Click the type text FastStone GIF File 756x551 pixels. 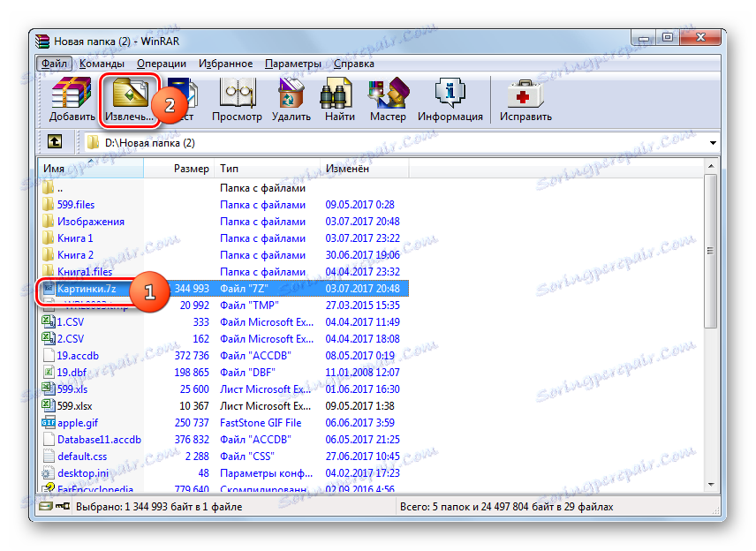(x=261, y=422)
